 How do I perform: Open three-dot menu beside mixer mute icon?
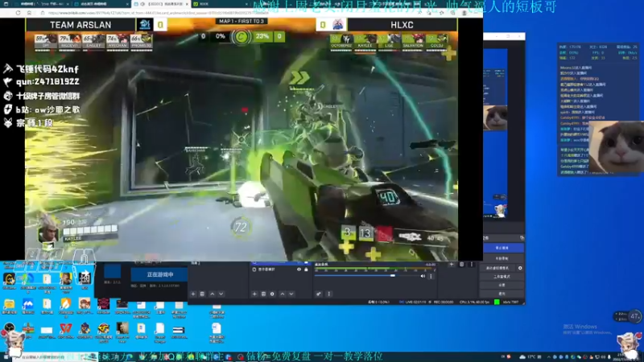(431, 276)
